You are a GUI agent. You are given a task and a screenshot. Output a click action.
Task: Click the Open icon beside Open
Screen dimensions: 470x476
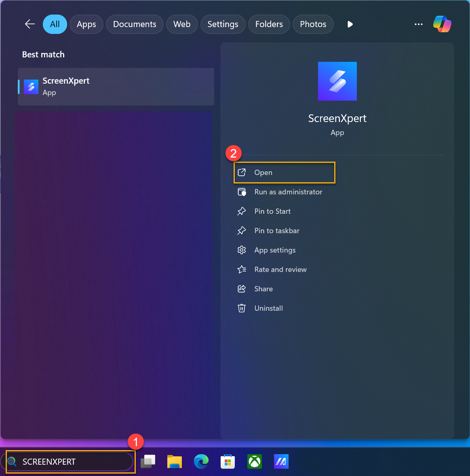click(x=242, y=173)
